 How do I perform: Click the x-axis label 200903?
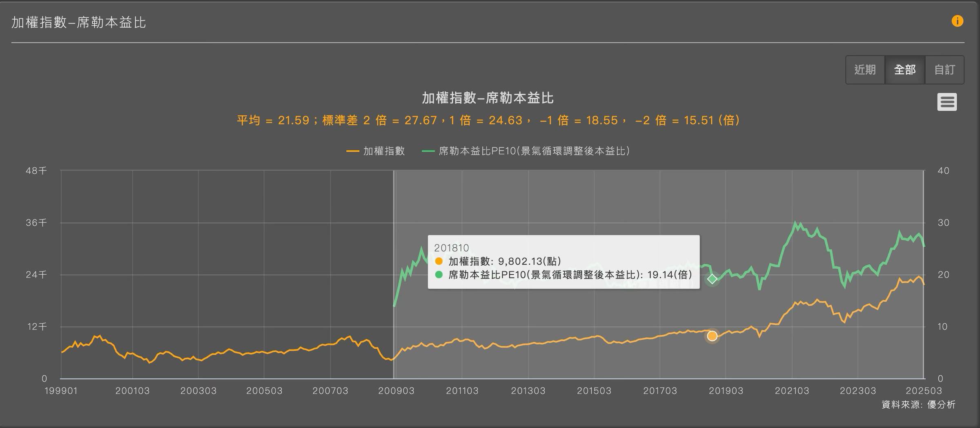(x=396, y=391)
